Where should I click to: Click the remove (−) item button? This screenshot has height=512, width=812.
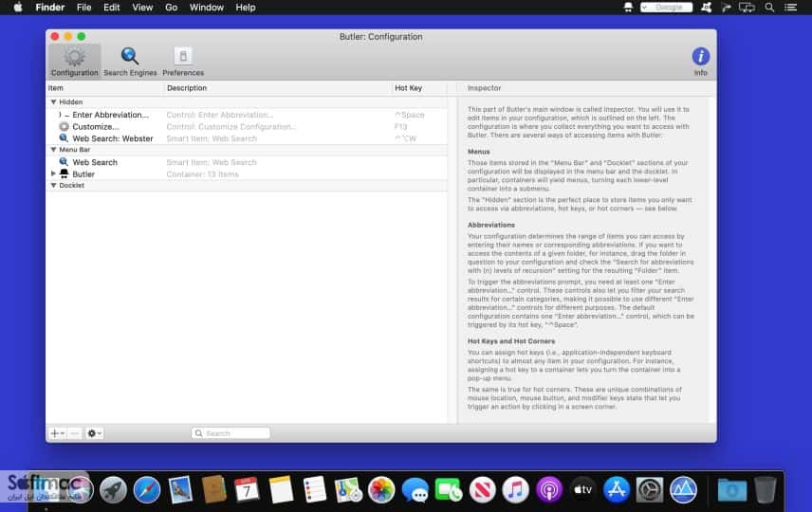coord(75,433)
